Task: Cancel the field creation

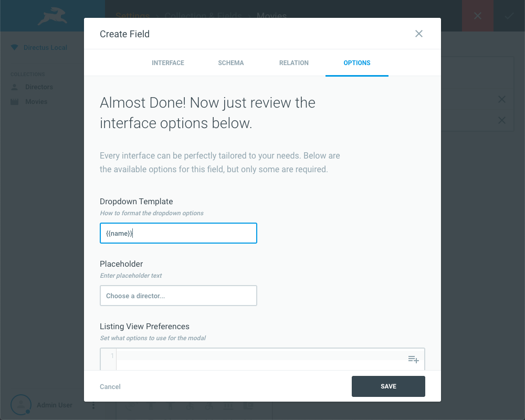Action: pyautogui.click(x=110, y=386)
